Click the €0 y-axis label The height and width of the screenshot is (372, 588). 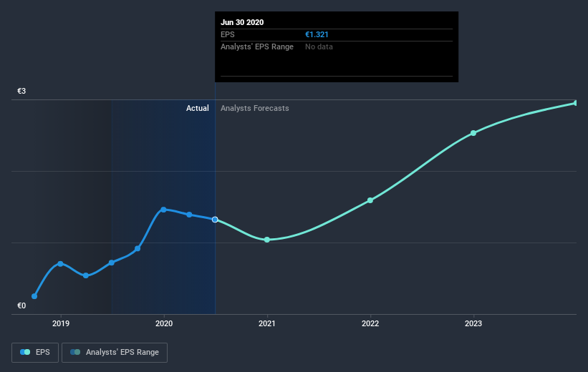(x=21, y=305)
